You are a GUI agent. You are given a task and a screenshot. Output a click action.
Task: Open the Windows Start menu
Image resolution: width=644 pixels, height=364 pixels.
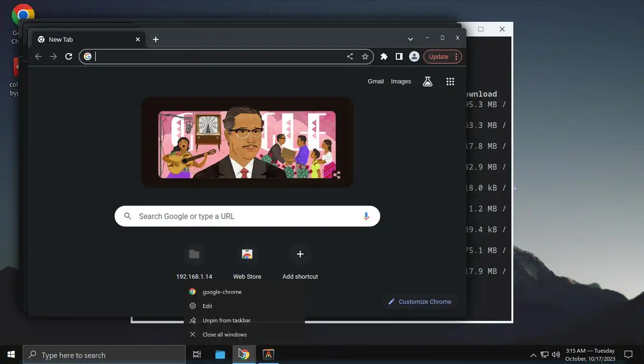(x=11, y=355)
